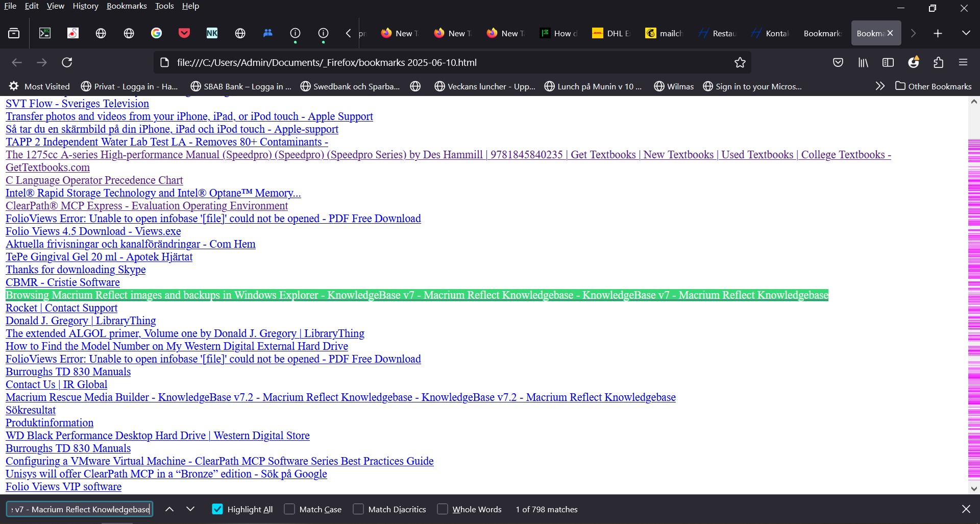
Task: Open C Language Operator Precedence Chart link
Action: click(94, 180)
